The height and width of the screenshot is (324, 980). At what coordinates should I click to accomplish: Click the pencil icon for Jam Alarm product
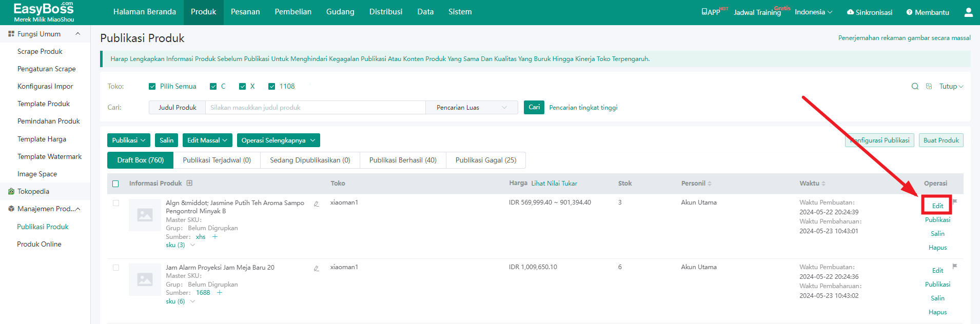(x=317, y=268)
